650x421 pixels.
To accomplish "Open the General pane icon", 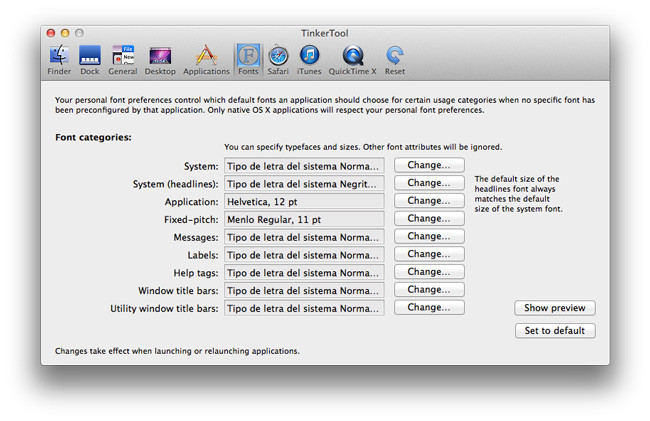I will click(x=123, y=60).
